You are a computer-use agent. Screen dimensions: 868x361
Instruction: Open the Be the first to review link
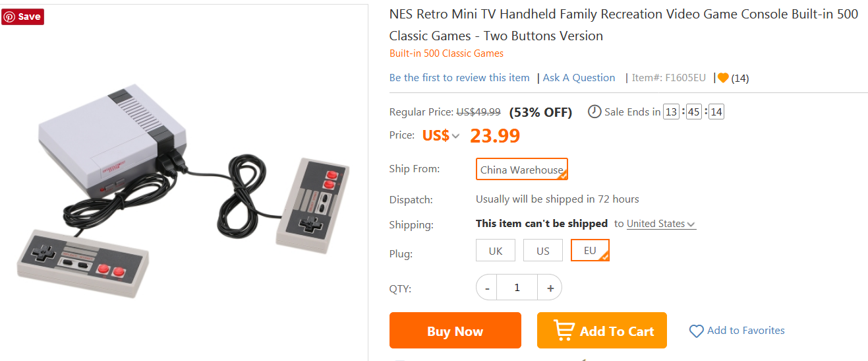click(x=459, y=78)
